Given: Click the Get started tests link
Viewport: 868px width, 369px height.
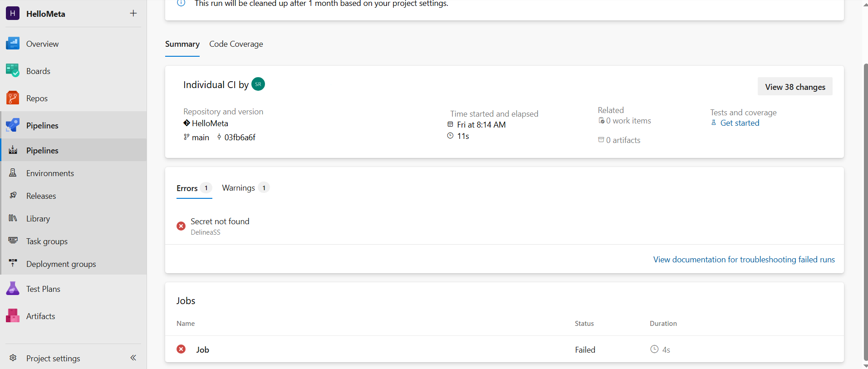Looking at the screenshot, I should (740, 123).
